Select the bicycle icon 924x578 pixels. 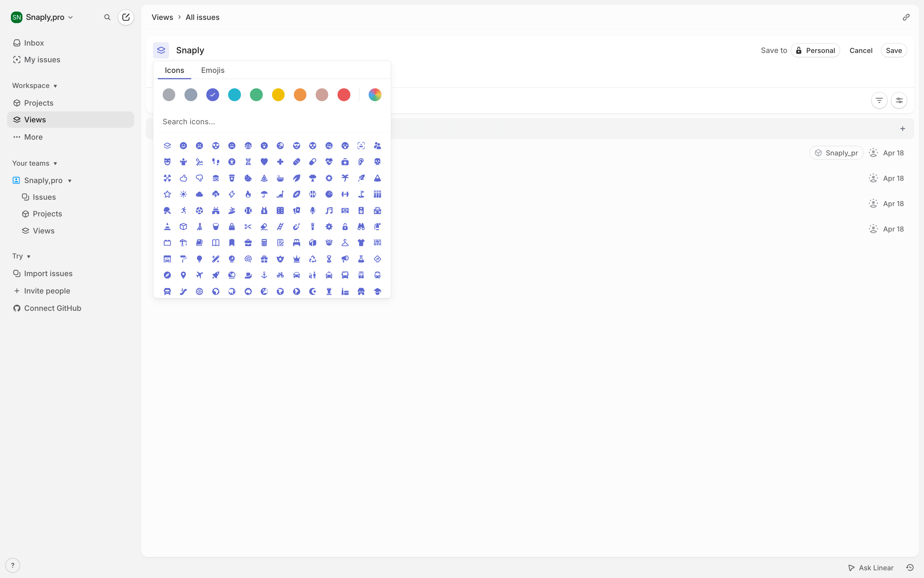[280, 275]
